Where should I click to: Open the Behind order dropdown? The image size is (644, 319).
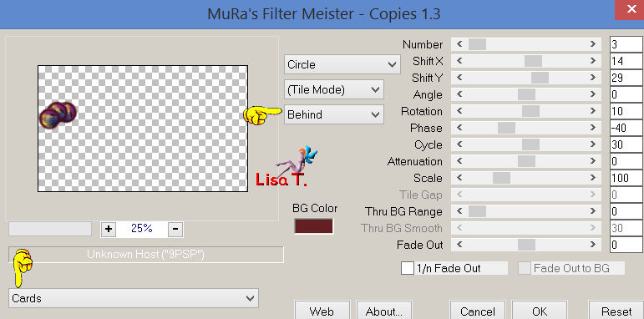(334, 114)
